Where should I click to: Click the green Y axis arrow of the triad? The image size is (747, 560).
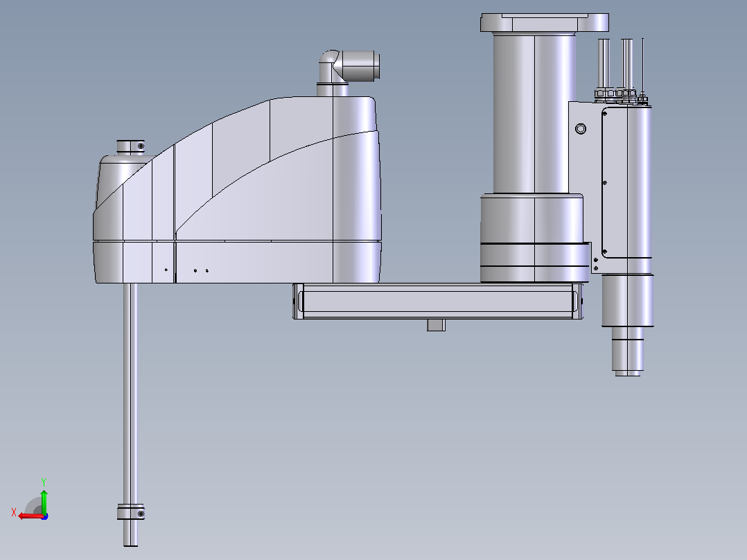pos(44,502)
